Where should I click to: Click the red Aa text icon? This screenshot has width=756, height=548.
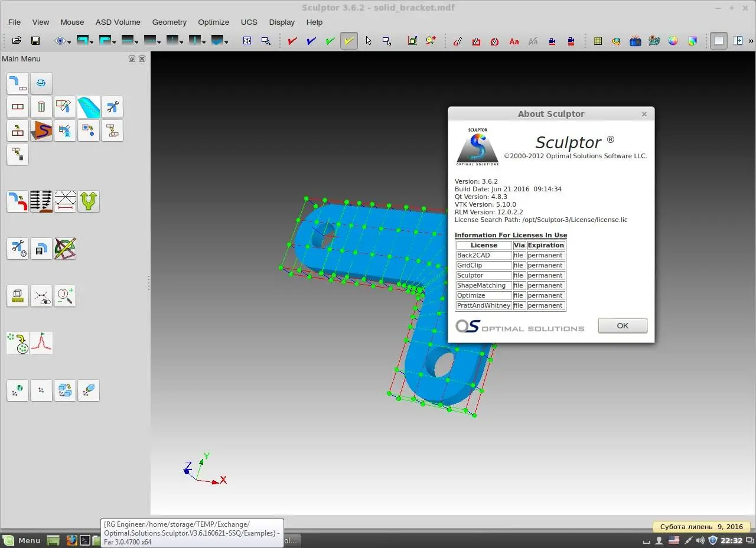tap(514, 41)
